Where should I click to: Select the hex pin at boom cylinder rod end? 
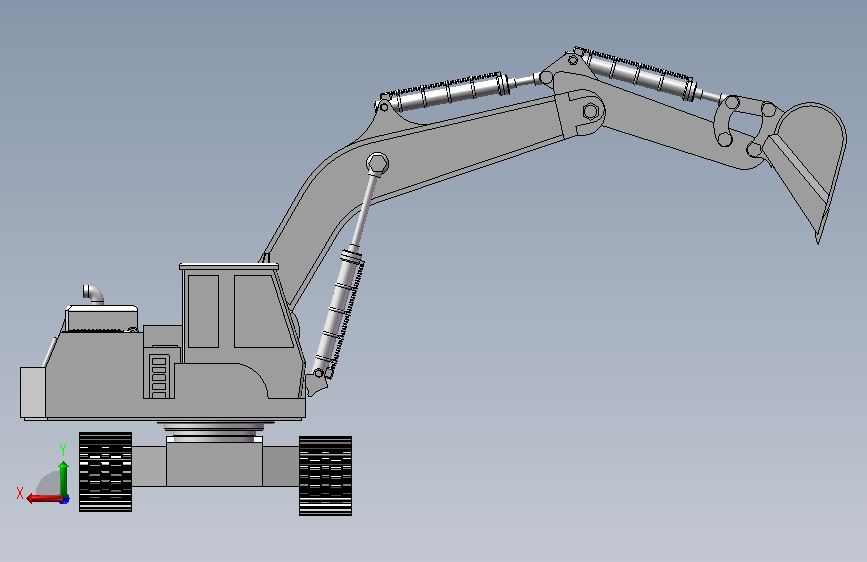pos(378,164)
